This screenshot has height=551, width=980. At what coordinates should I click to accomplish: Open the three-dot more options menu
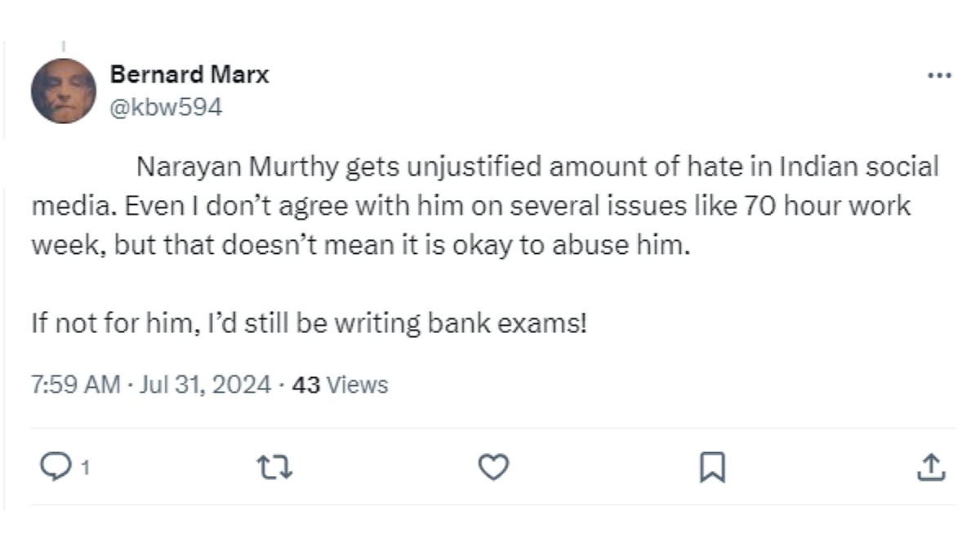coord(940,75)
